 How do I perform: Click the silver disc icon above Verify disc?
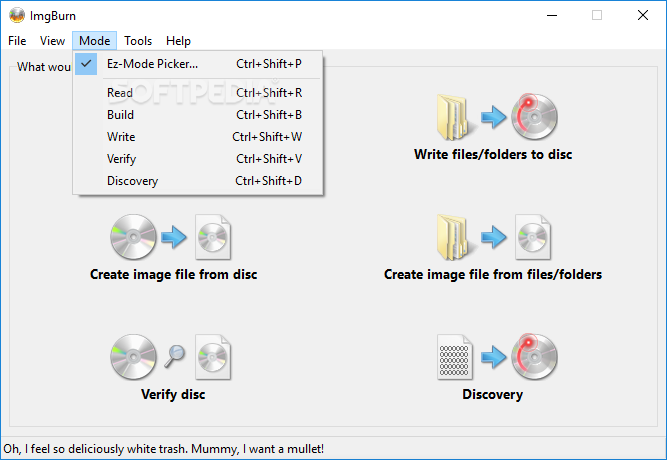[x=133, y=357]
